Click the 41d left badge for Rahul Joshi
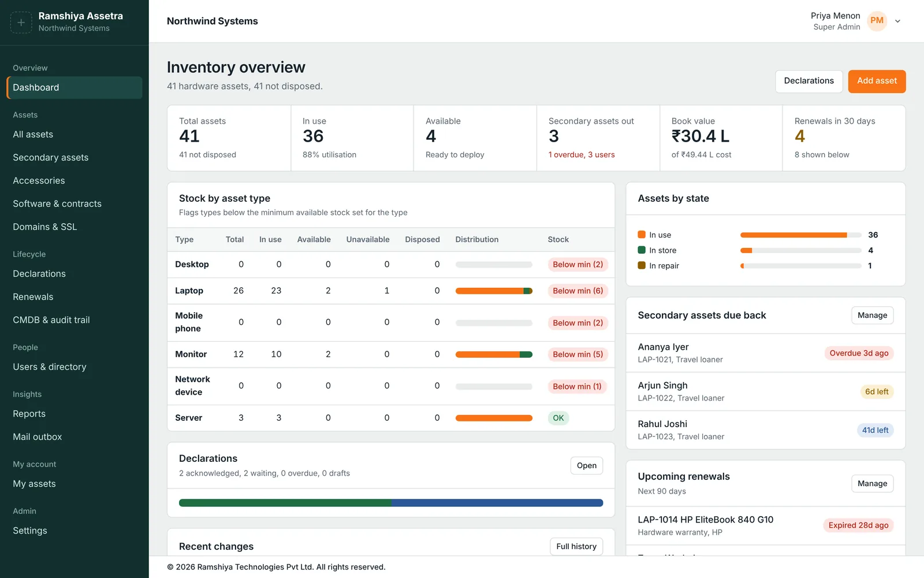The image size is (924, 578). [875, 430]
